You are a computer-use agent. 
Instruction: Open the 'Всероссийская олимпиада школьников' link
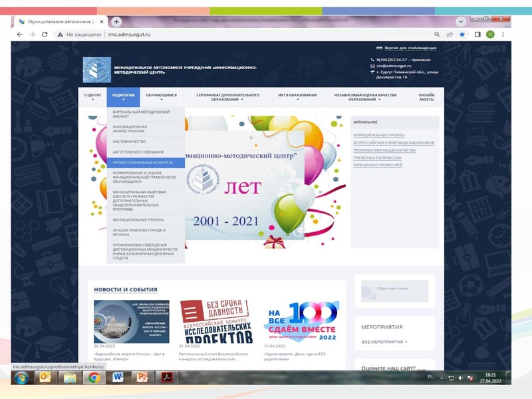394,142
